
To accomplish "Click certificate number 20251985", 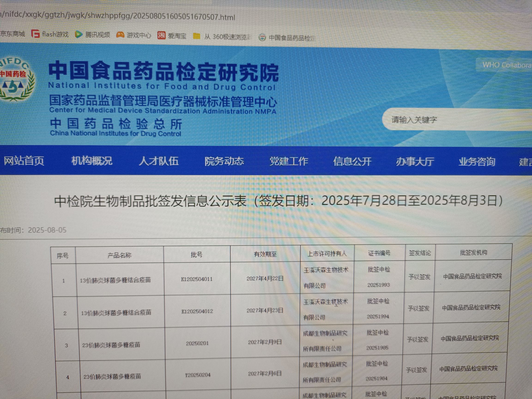I will (x=377, y=348).
